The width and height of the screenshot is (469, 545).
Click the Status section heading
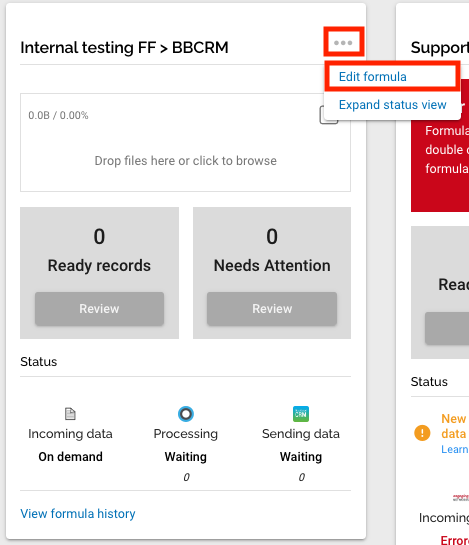[x=39, y=362]
